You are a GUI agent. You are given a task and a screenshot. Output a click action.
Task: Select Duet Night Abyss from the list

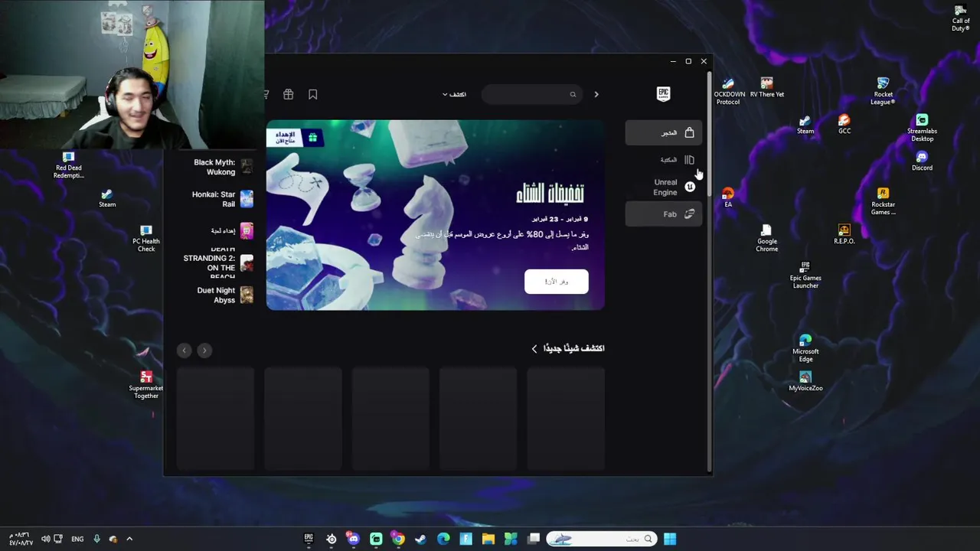tap(216, 295)
